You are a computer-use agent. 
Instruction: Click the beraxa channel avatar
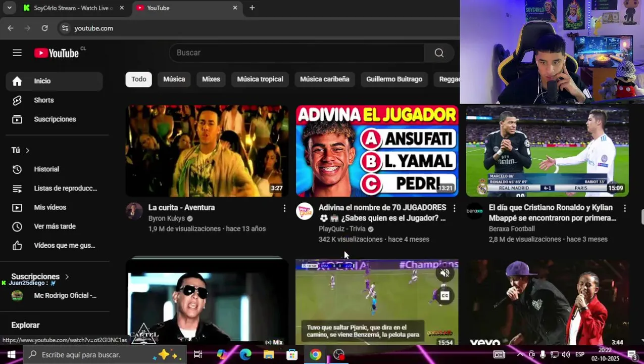[x=475, y=211]
